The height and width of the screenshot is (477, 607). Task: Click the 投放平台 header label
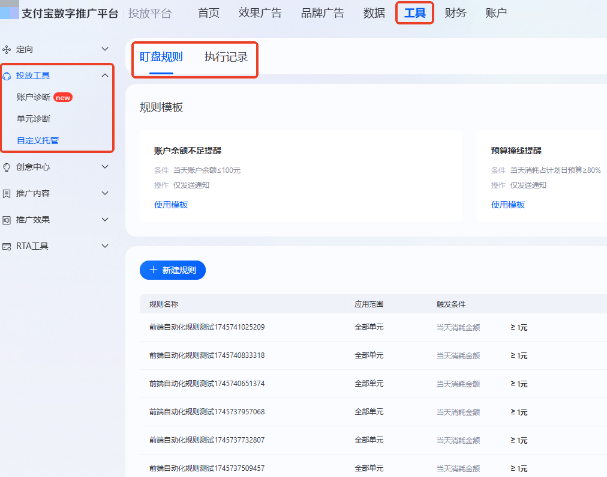click(x=150, y=14)
